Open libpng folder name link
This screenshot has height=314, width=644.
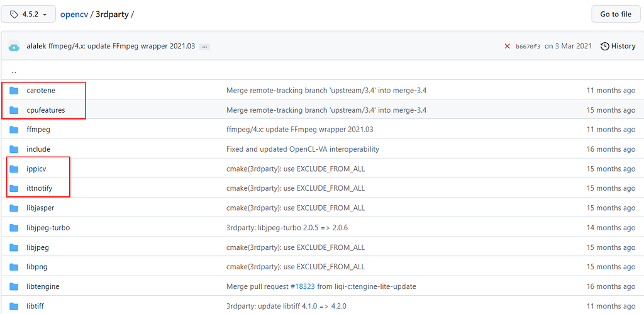pyautogui.click(x=37, y=267)
